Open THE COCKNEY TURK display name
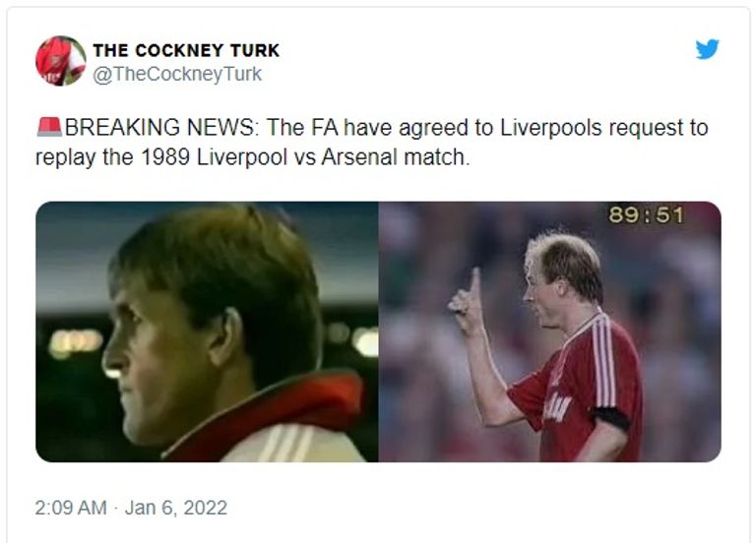756x543 pixels. (186, 50)
